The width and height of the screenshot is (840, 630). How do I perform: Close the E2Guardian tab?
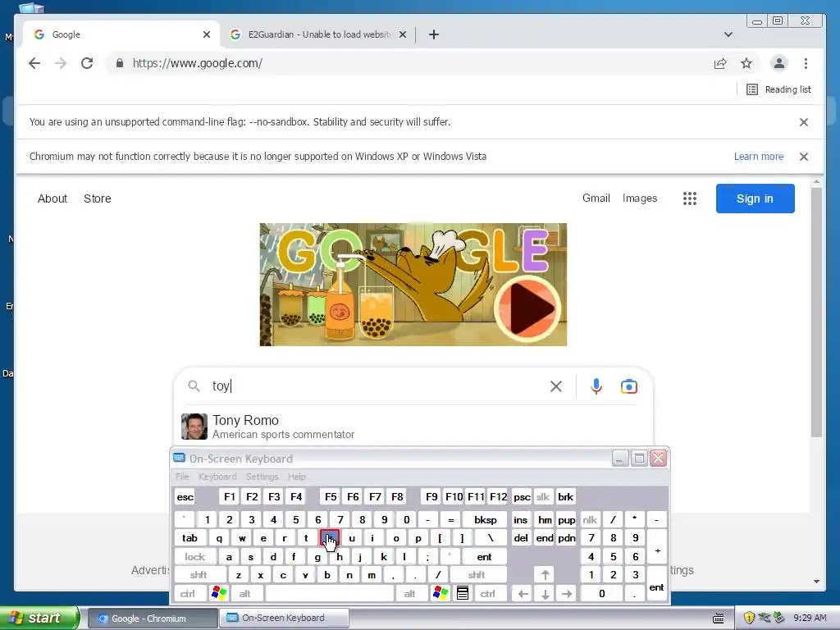coord(403,34)
